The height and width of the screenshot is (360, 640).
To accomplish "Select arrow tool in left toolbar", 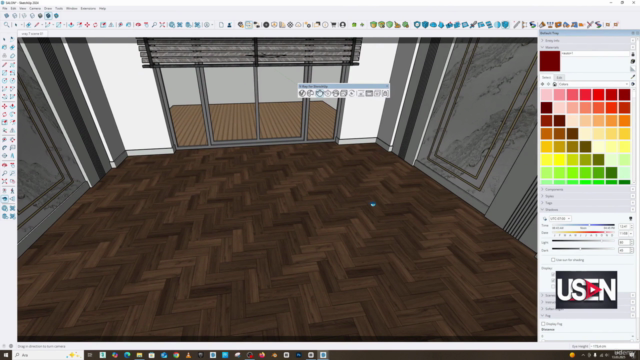I will pyautogui.click(x=4, y=39).
